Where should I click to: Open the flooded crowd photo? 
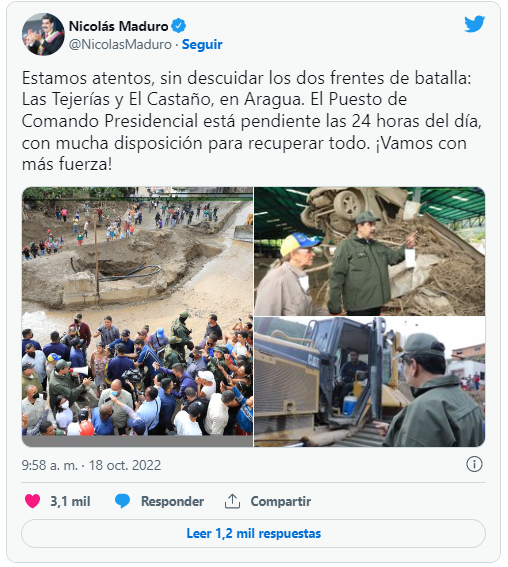tap(137, 317)
